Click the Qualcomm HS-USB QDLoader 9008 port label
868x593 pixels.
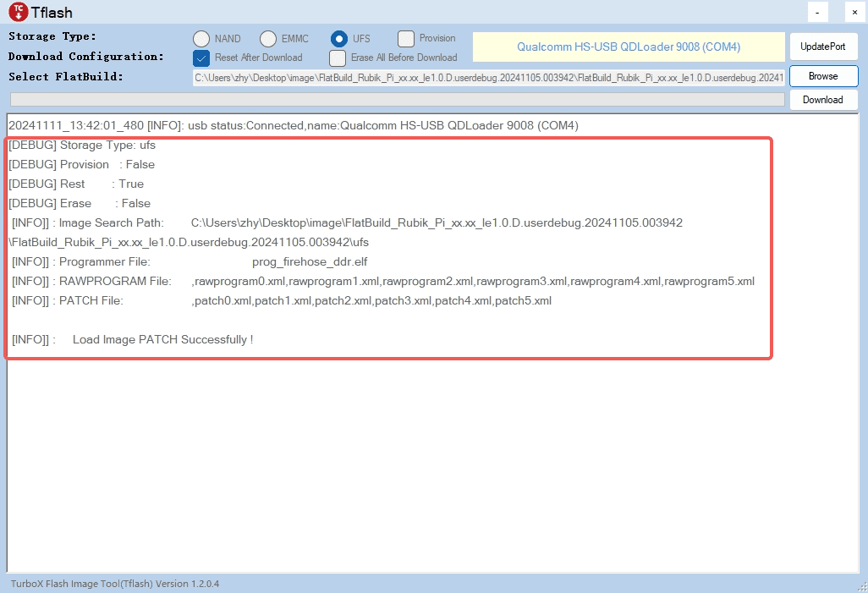pyautogui.click(x=629, y=47)
